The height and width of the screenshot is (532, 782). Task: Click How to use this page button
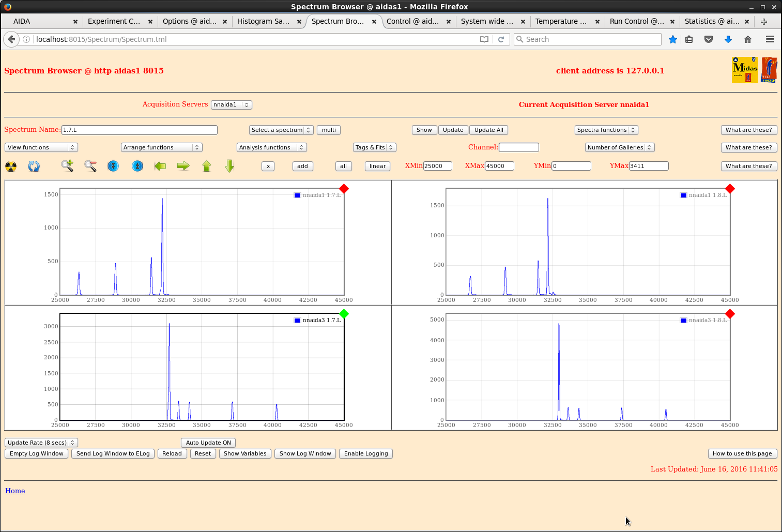click(x=742, y=453)
